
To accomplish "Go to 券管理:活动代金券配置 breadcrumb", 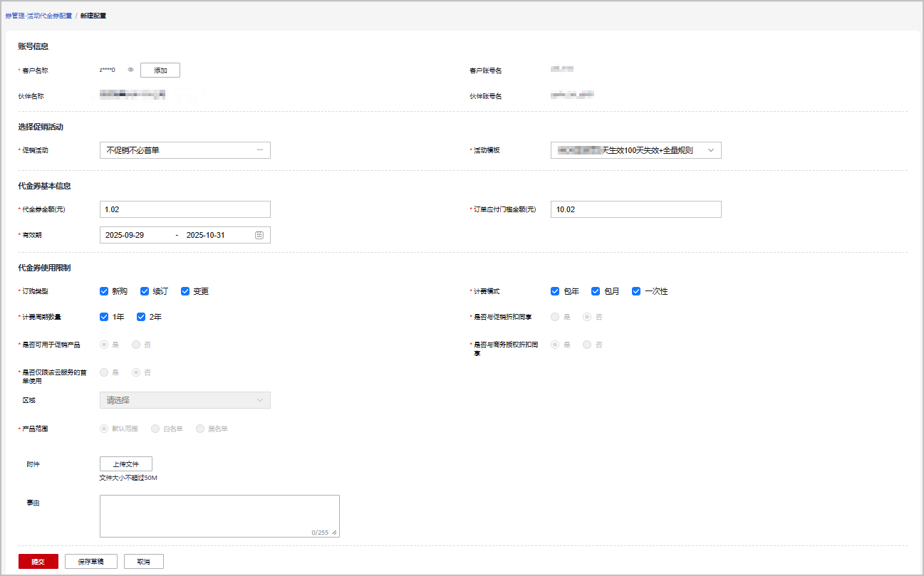I will tap(38, 15).
